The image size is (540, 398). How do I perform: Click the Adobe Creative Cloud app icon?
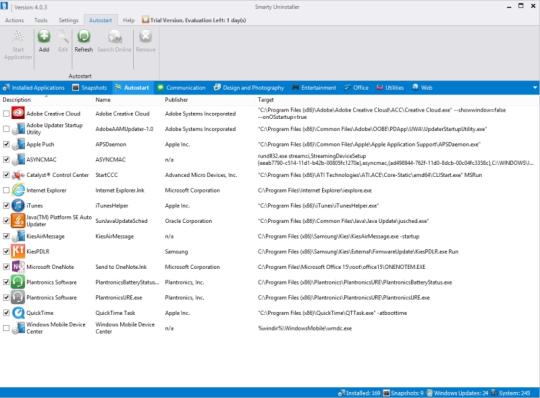pyautogui.click(x=18, y=113)
